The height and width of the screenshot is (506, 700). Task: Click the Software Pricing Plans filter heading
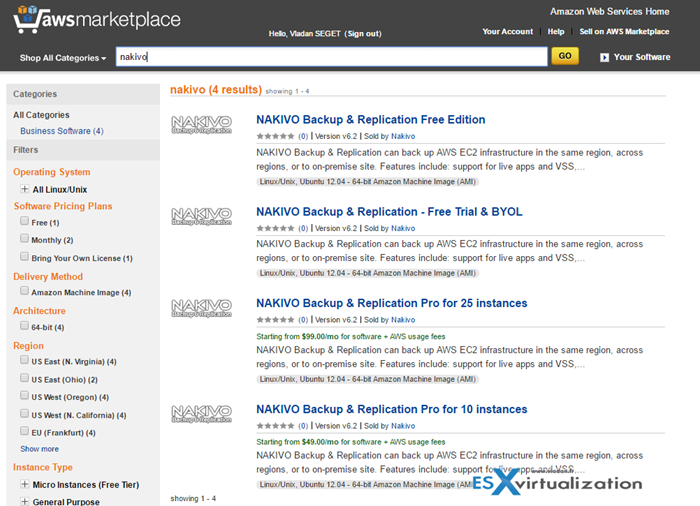click(63, 206)
